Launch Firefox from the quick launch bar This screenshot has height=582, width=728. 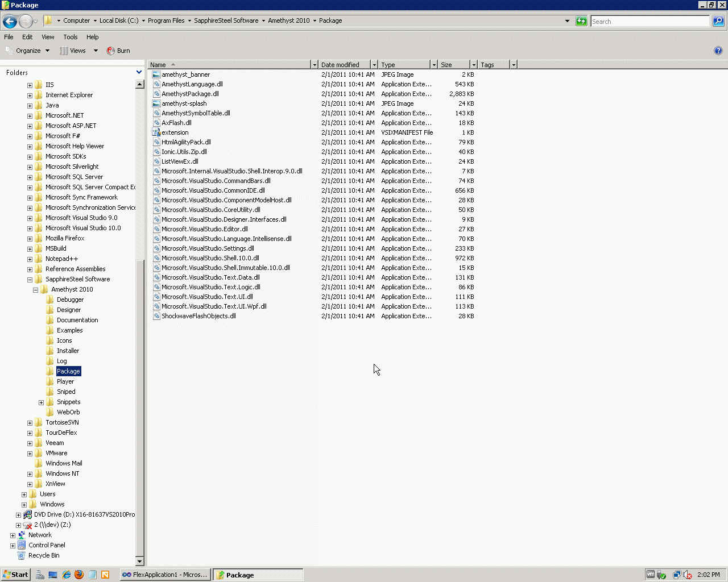(x=79, y=575)
